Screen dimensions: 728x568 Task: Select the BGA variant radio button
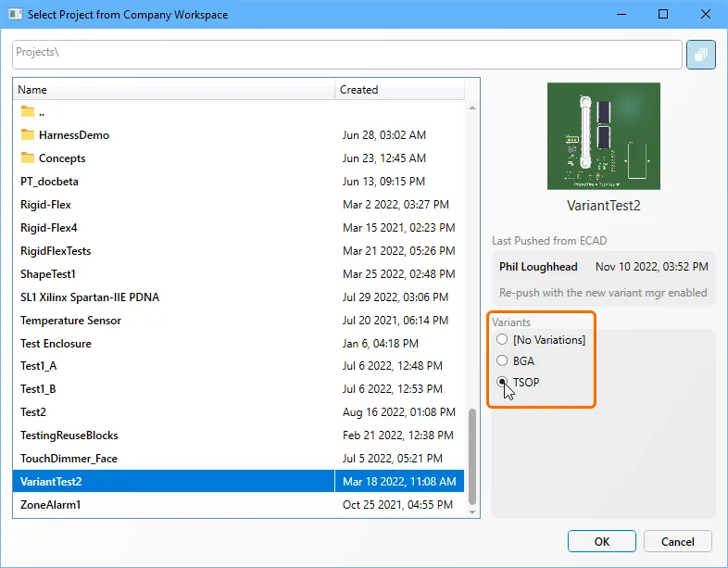502,360
